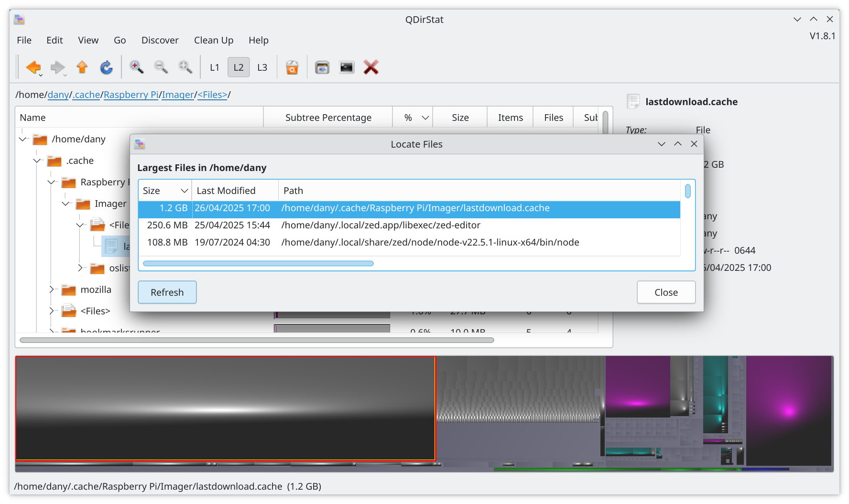Select the Imager folder icon
The width and height of the screenshot is (849, 504).
(83, 204)
